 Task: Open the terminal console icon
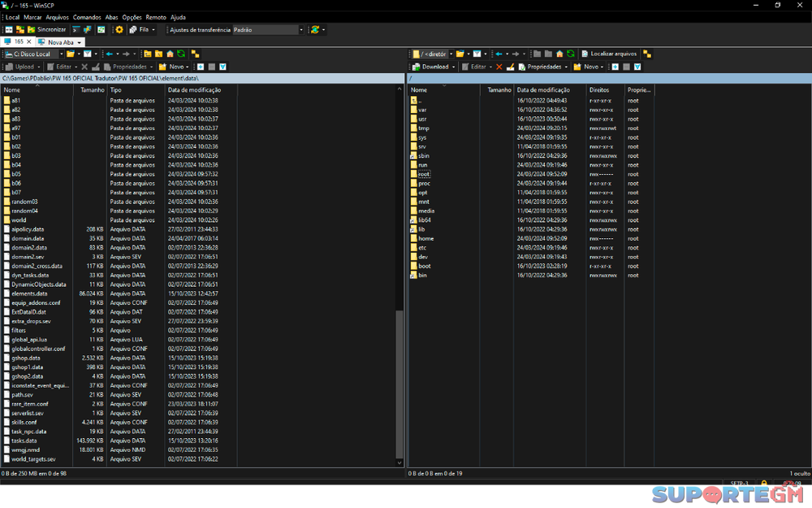point(76,29)
